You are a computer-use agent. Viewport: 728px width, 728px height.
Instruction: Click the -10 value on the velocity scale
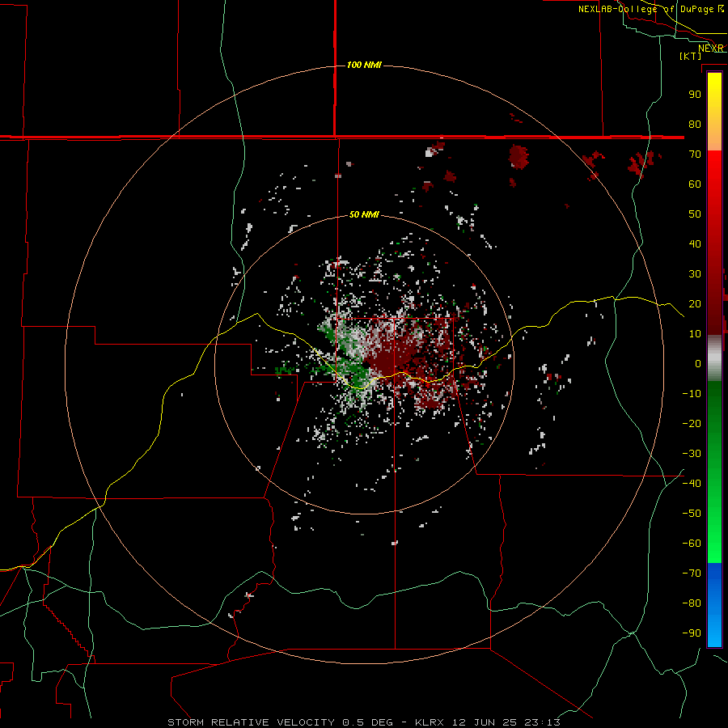pos(692,394)
